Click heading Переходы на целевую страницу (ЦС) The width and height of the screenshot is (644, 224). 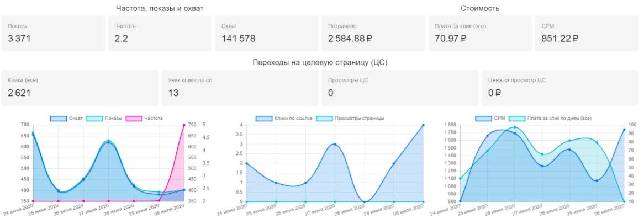pyautogui.click(x=320, y=63)
